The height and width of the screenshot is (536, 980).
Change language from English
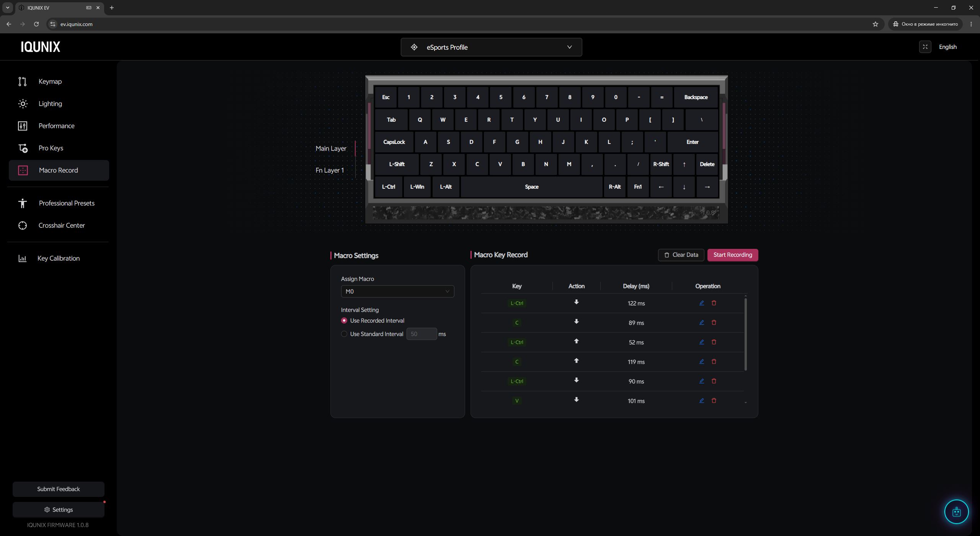[x=947, y=47]
